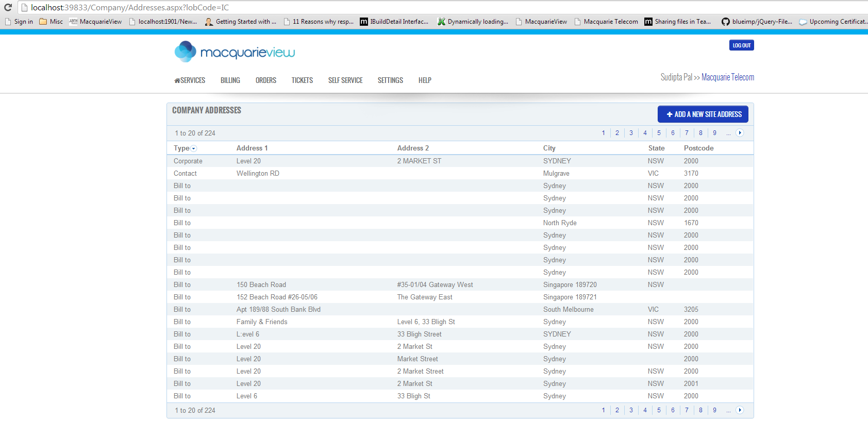Image resolution: width=868 pixels, height=437 pixels.
Task: Click Add a New Site Address button
Action: point(703,114)
